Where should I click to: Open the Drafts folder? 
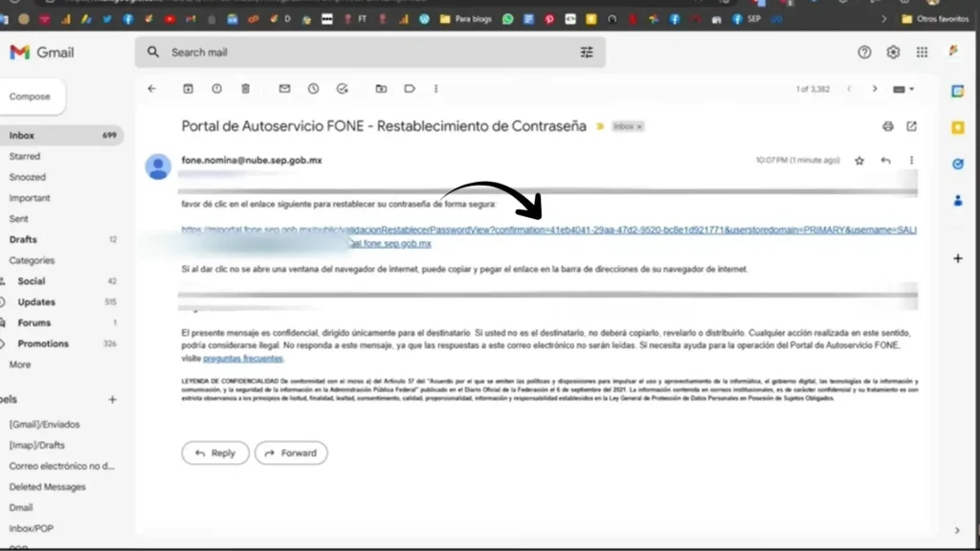[x=23, y=239]
